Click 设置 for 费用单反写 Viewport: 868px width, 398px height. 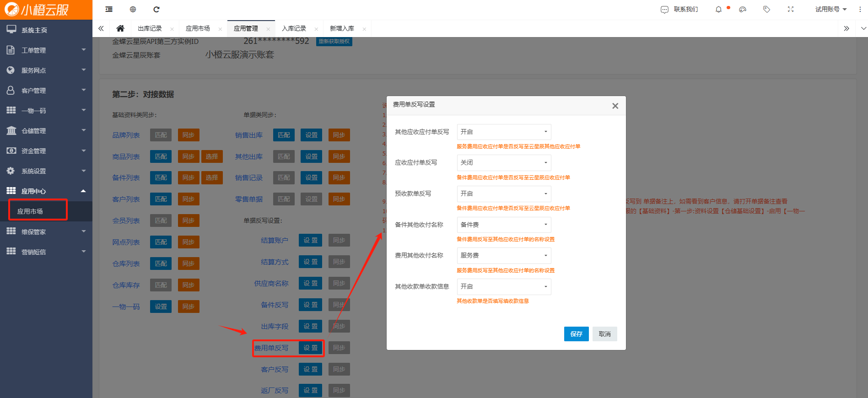(x=310, y=348)
